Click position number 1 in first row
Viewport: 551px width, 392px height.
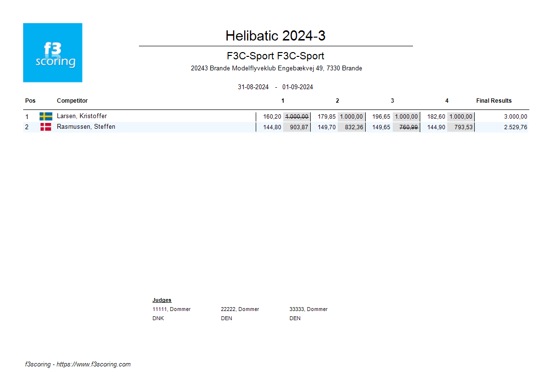pyautogui.click(x=27, y=117)
